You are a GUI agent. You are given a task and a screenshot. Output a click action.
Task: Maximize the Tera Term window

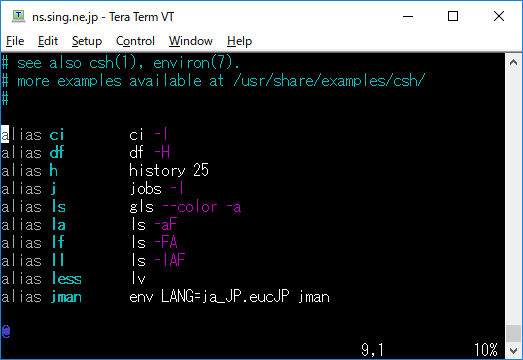(x=453, y=16)
